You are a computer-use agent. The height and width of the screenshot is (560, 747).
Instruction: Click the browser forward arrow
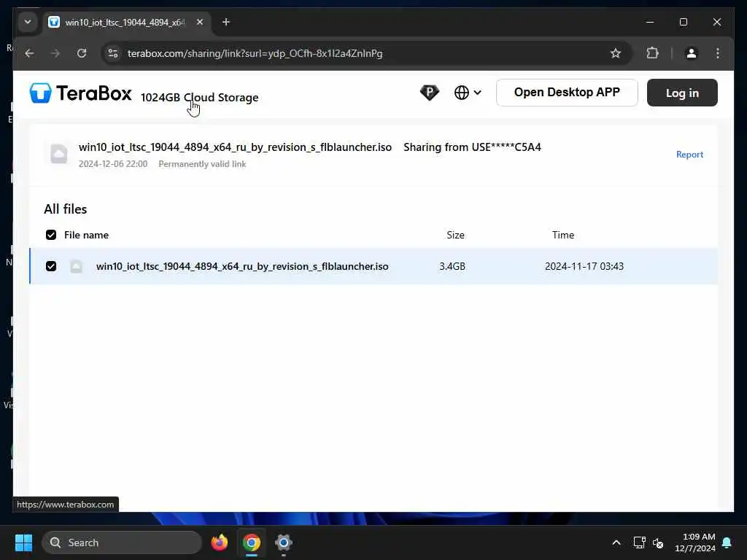click(55, 53)
